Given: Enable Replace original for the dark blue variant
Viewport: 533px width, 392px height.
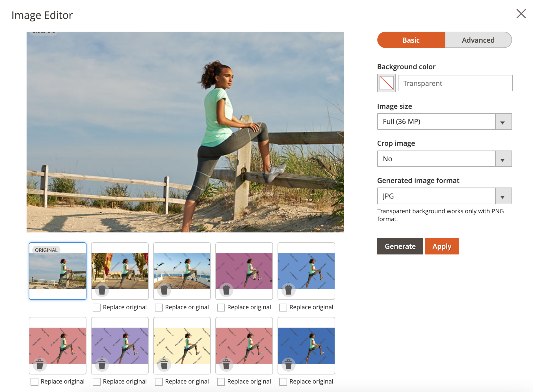Looking at the screenshot, I should point(283,381).
